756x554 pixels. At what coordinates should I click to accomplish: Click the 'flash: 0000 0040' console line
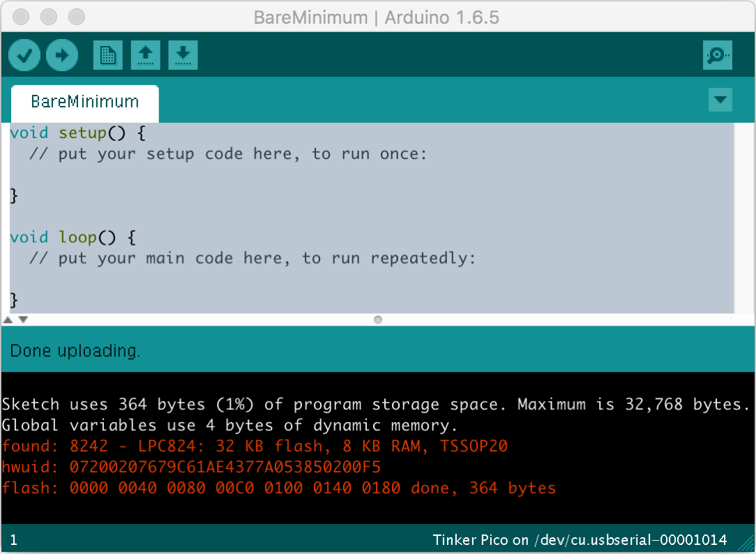tap(279, 488)
